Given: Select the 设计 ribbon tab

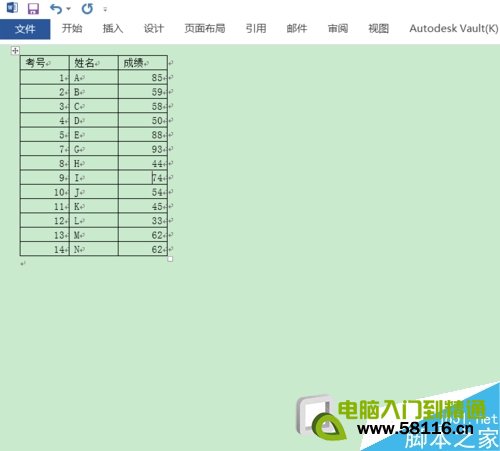Looking at the screenshot, I should (154, 28).
